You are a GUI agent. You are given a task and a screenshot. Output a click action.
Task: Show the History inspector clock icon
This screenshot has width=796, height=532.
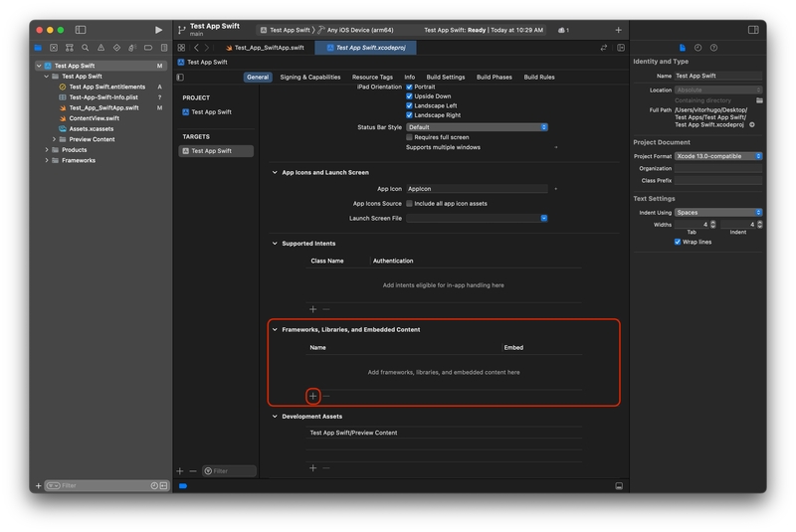pos(697,48)
